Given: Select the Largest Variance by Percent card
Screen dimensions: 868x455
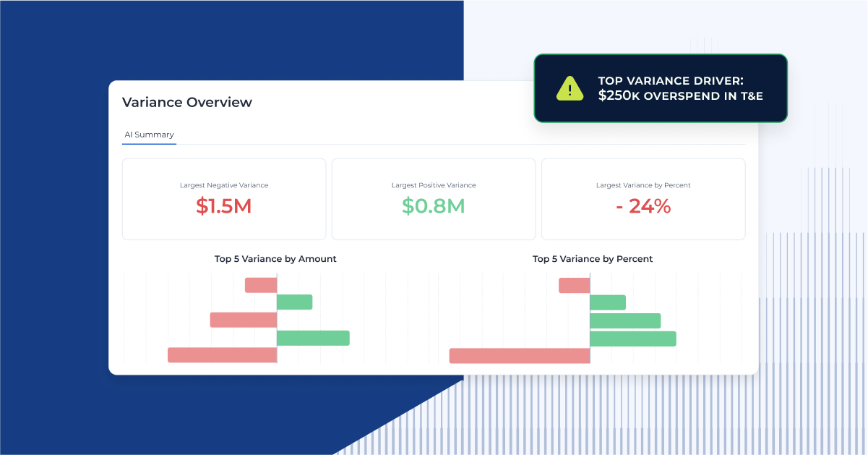Looking at the screenshot, I should click(643, 198).
